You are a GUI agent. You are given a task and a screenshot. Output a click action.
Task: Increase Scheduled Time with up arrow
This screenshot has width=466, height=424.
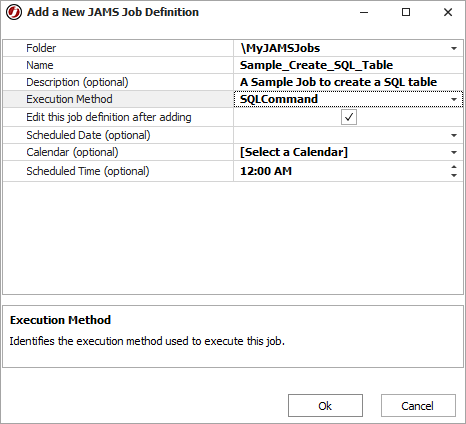pyautogui.click(x=454, y=167)
